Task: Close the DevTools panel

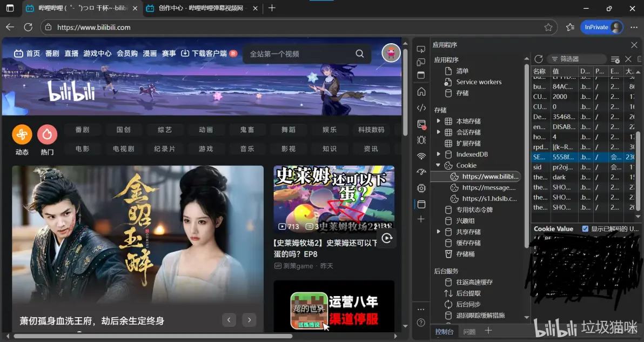Action: 634,45
